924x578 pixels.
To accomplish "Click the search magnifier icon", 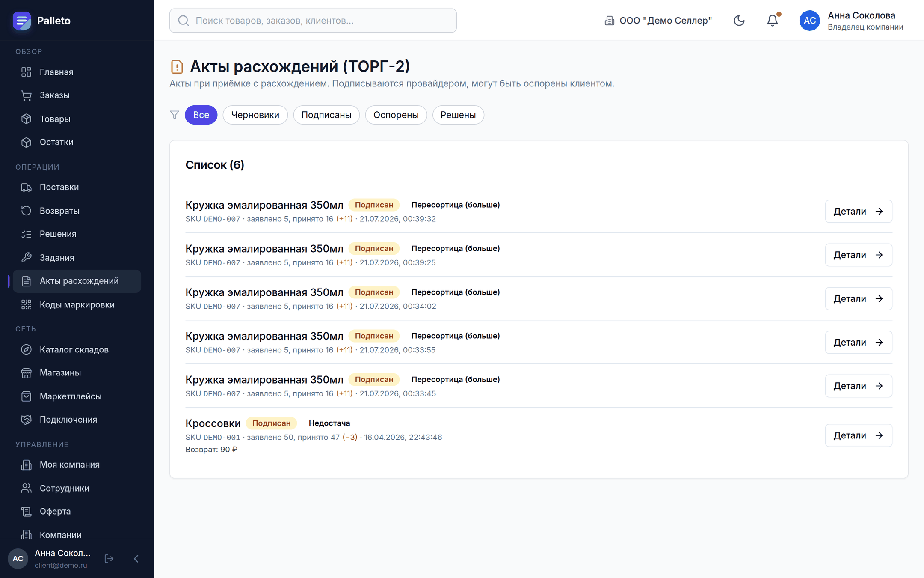I will pyautogui.click(x=184, y=21).
